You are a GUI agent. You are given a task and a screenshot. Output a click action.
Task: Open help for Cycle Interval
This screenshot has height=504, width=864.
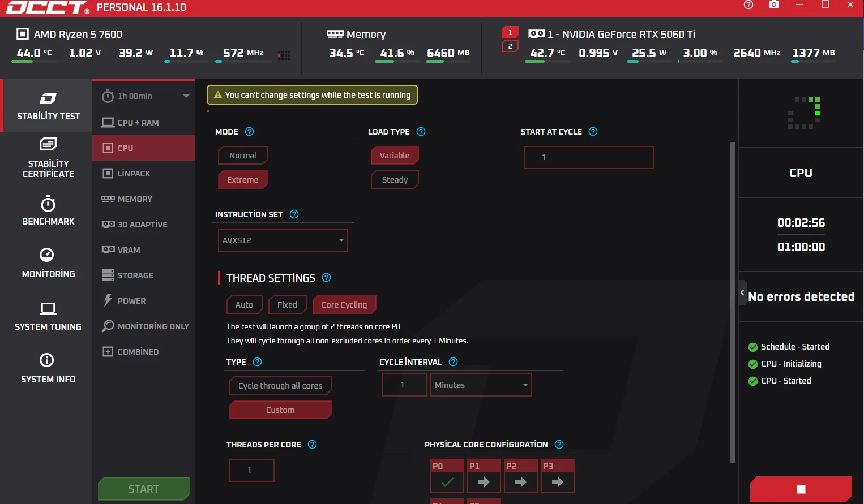453,361
